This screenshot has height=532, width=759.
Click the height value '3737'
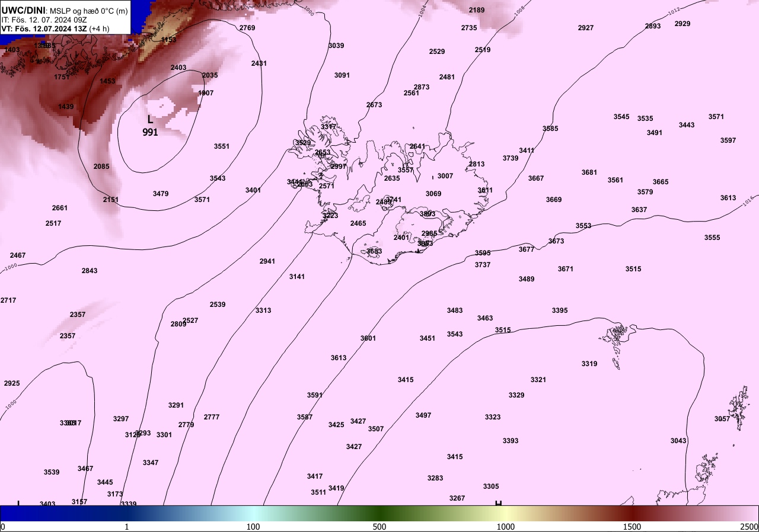[x=483, y=265]
